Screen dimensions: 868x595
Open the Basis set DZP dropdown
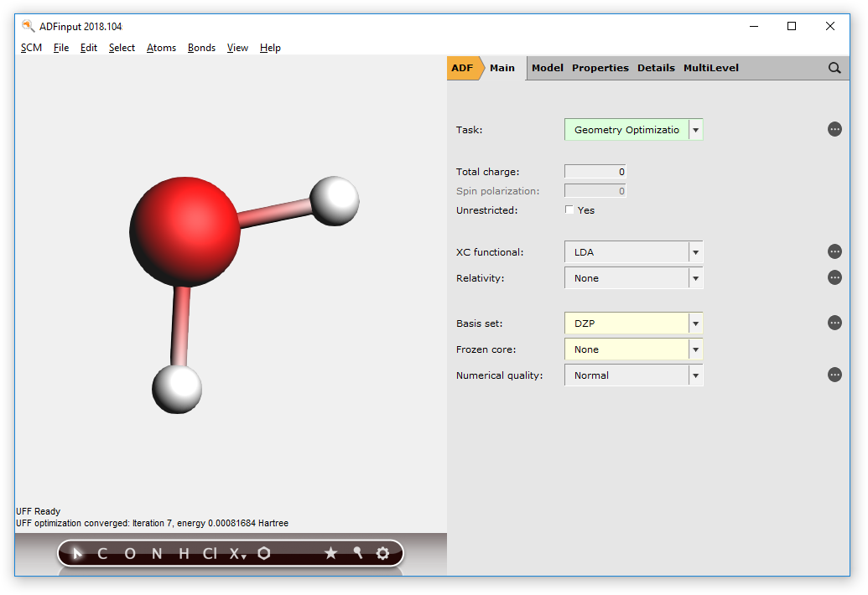[633, 323]
